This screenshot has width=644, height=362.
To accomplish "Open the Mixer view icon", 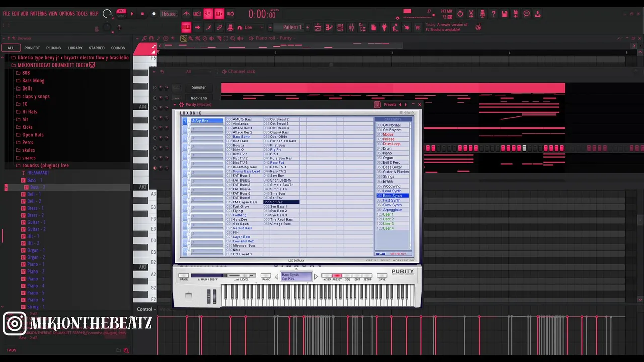I will [x=351, y=27].
